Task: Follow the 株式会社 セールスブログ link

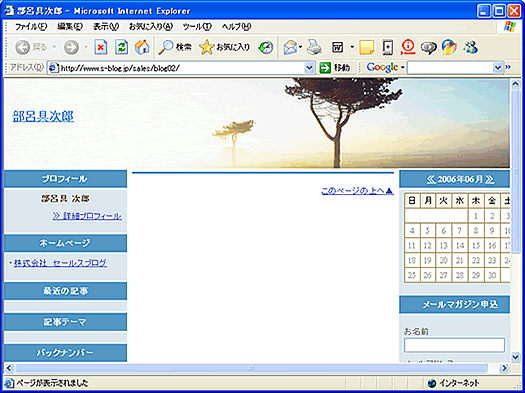Action: 60,263
